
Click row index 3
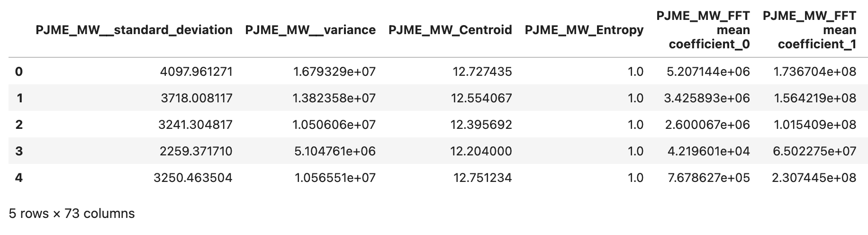[19, 151]
